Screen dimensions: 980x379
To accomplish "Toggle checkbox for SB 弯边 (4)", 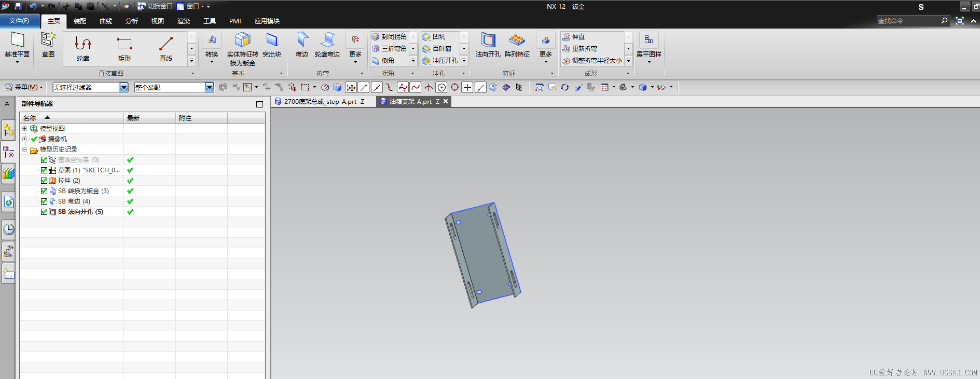I will [x=44, y=201].
